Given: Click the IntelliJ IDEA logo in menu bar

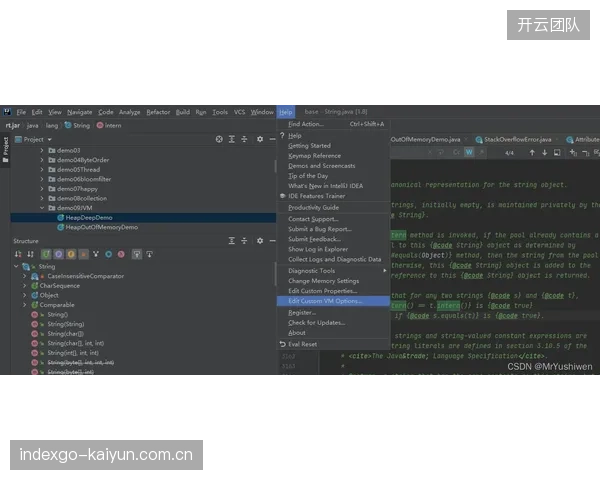Looking at the screenshot, I should 7,112.
